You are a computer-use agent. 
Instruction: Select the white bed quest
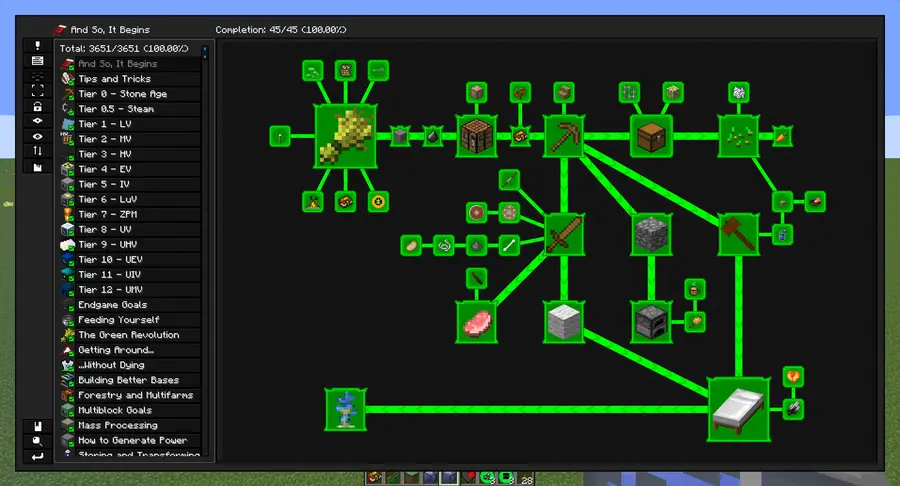click(739, 409)
